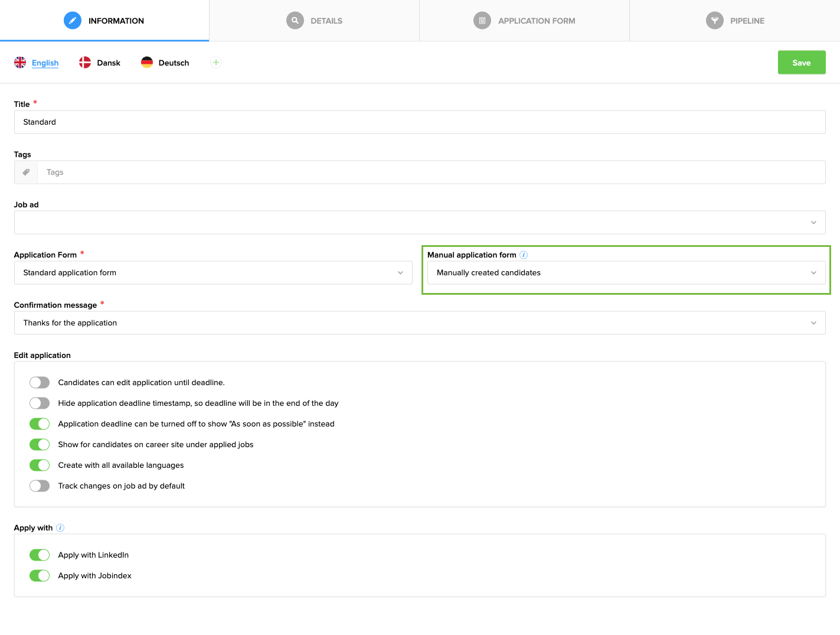The width and height of the screenshot is (840, 635).
Task: Click the Details magnifier icon
Action: coord(295,20)
